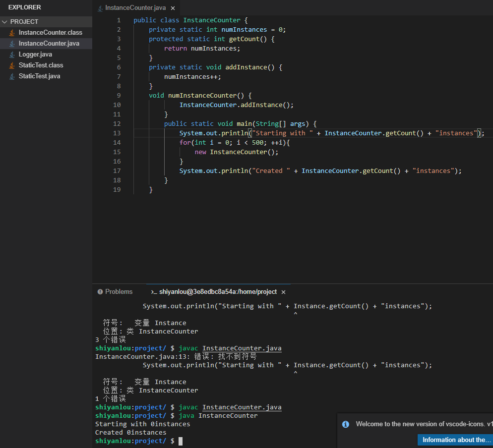Click "protected static int getCount()" on line 3

(208, 39)
